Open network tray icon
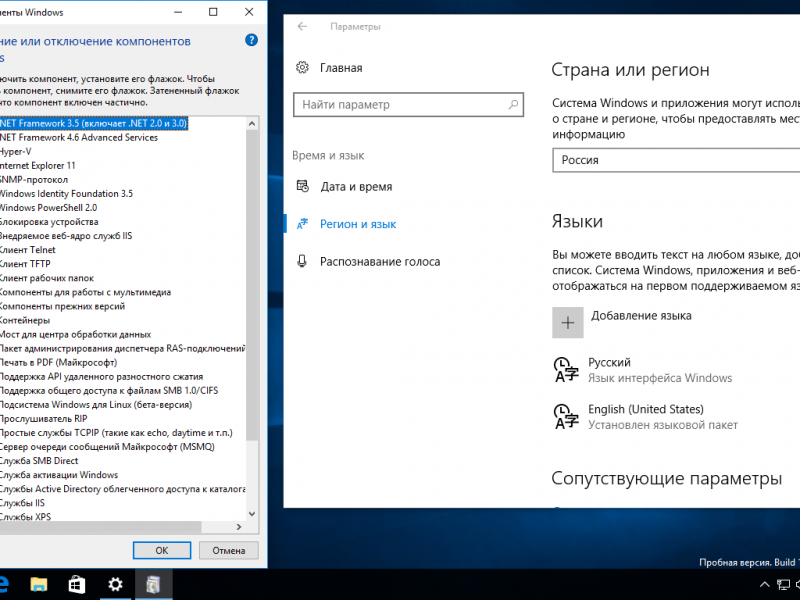Screen dimensions: 800x600 [x=783, y=585]
